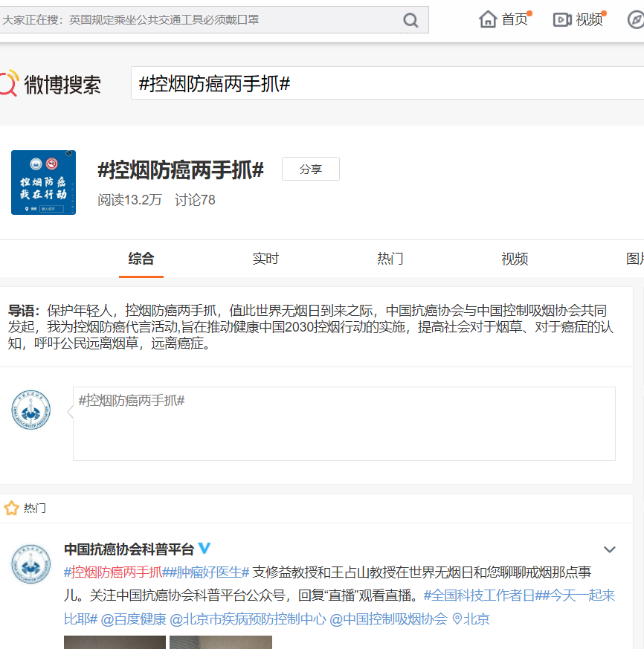Viewport: 644px width, 649px height.
Task: Switch to the 热门 tab
Action: pos(390,259)
